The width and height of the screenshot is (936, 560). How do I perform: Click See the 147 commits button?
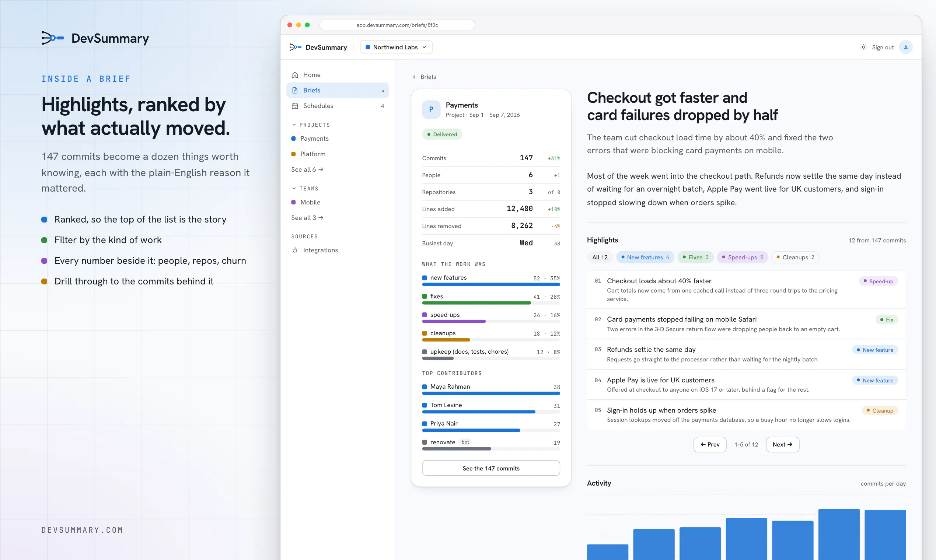click(490, 468)
